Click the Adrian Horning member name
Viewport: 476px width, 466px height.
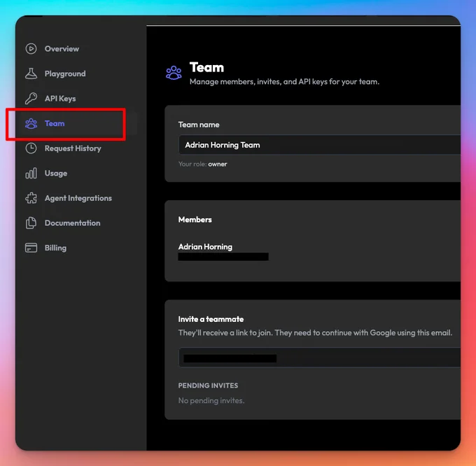tap(205, 247)
